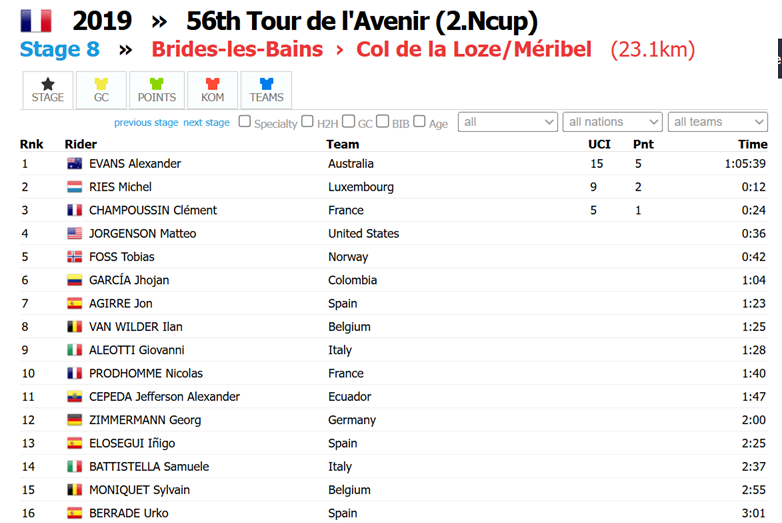This screenshot has height=523, width=782.
Task: Enable the Age checkbox
Action: 419,121
